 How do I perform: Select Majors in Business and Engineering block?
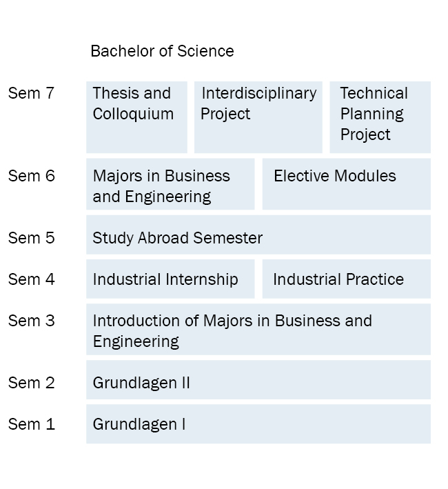tap(170, 184)
